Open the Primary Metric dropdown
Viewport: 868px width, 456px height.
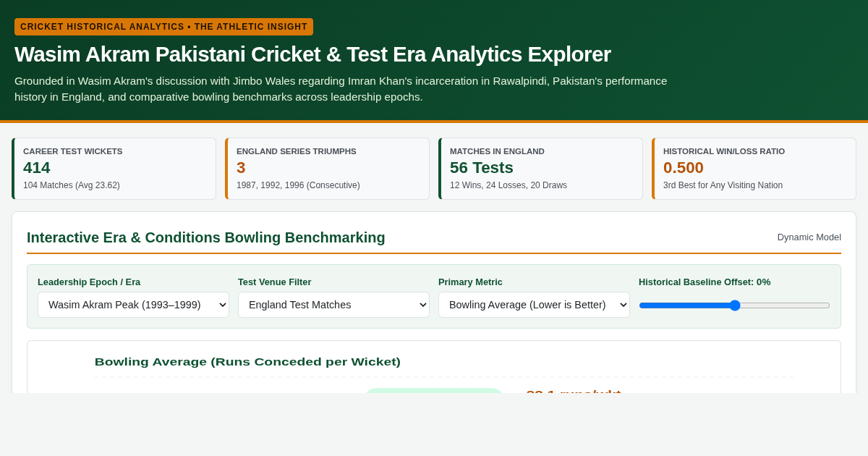click(x=534, y=305)
